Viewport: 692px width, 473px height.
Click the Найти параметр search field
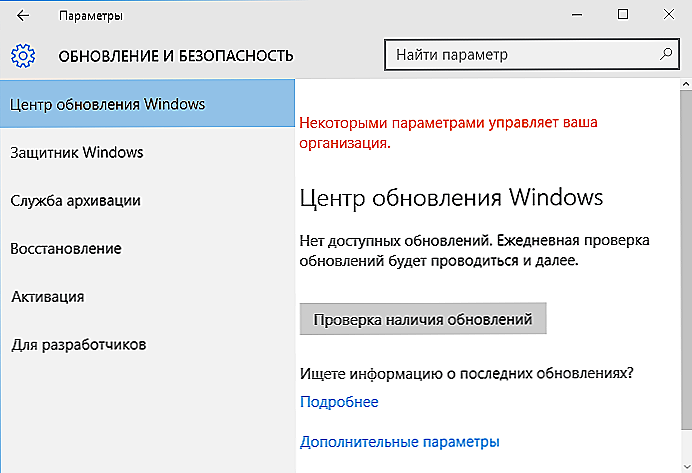531,55
